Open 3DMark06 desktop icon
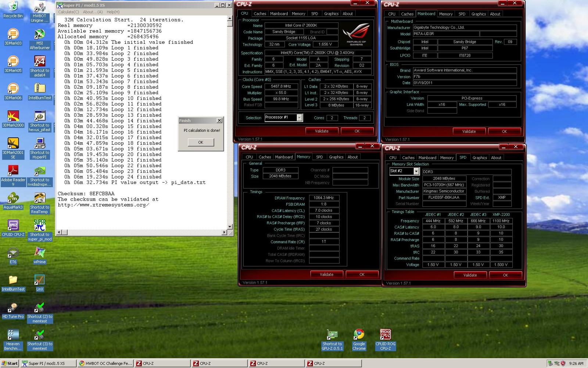This screenshot has width=588, height=368. [13, 92]
